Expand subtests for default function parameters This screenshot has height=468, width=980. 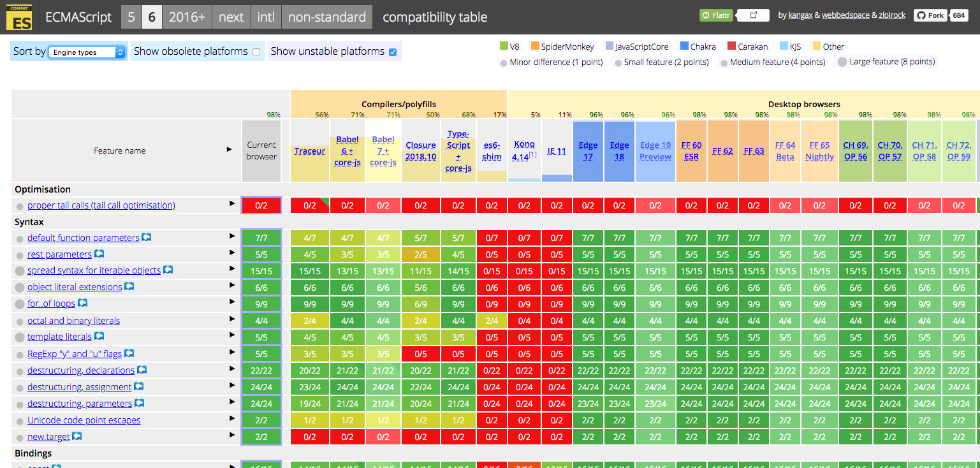pos(232,236)
